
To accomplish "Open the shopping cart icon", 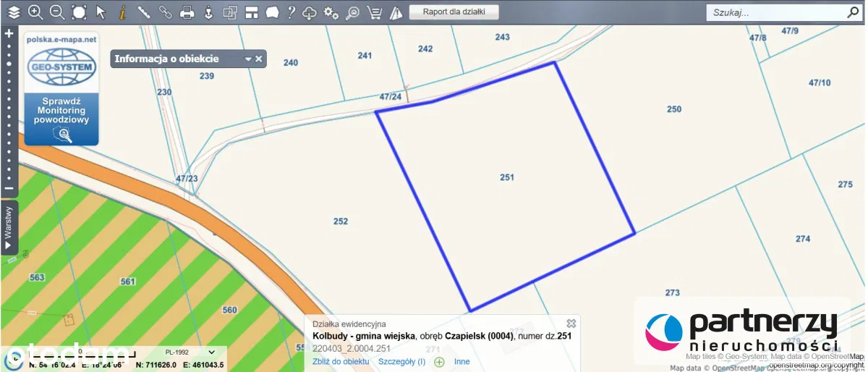I will point(374,12).
